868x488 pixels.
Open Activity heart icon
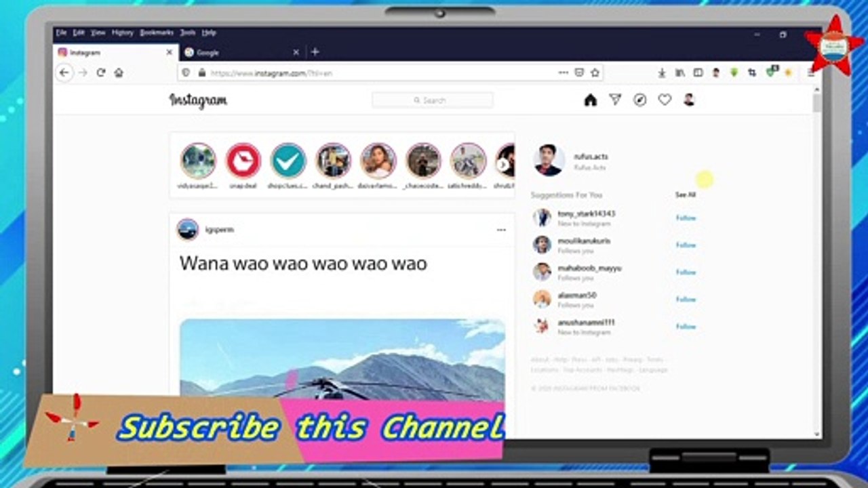pos(665,100)
